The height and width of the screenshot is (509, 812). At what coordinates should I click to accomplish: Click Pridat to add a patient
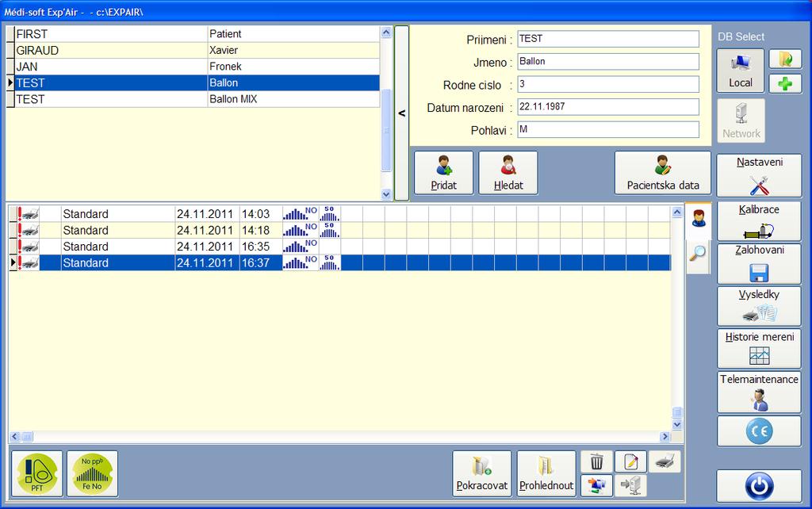click(x=443, y=173)
